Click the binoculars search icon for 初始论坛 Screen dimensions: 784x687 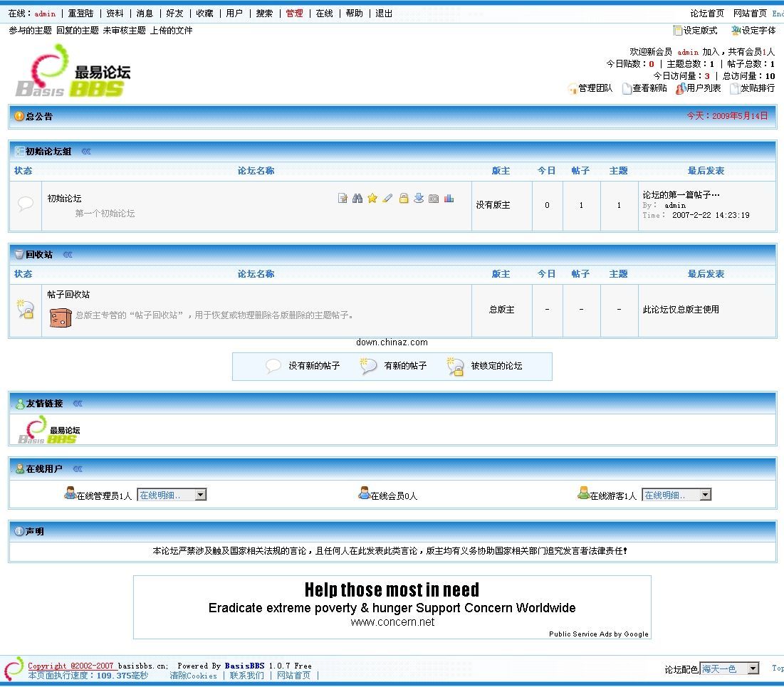357,199
